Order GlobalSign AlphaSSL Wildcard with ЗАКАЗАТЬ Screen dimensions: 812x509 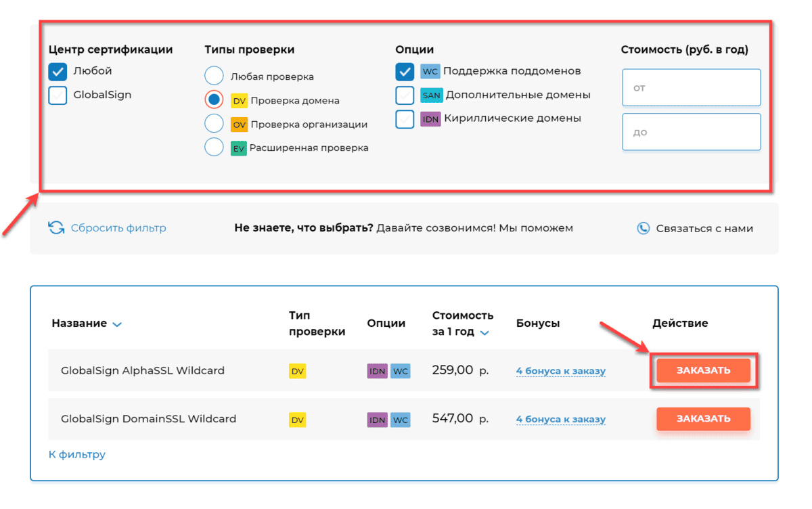coord(703,370)
